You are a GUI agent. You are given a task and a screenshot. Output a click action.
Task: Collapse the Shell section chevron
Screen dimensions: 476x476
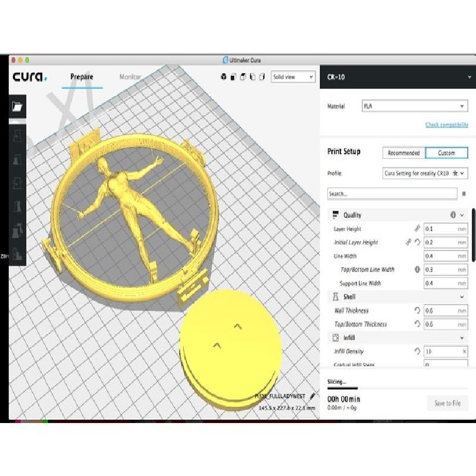(x=462, y=296)
